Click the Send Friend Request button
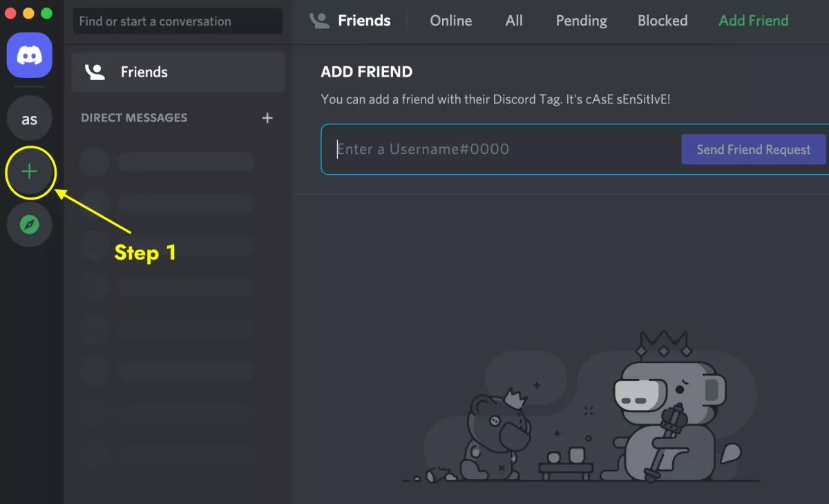The height and width of the screenshot is (504, 829). 753,149
